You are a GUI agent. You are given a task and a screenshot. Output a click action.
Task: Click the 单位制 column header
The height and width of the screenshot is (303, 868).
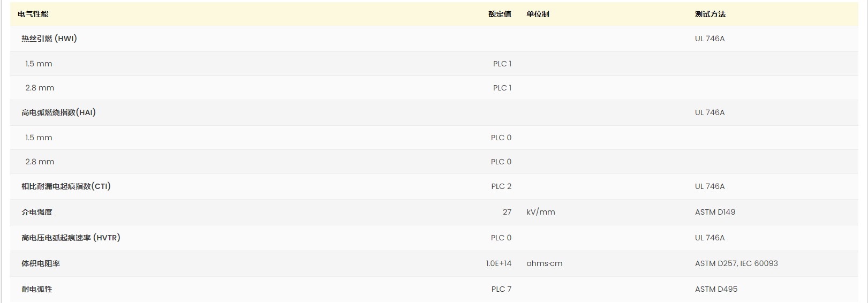coord(538,14)
